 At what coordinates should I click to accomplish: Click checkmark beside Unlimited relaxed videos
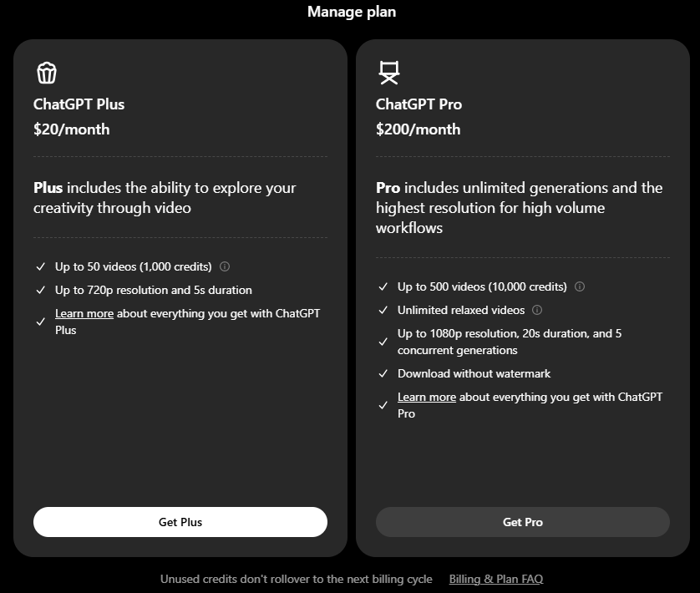click(383, 310)
